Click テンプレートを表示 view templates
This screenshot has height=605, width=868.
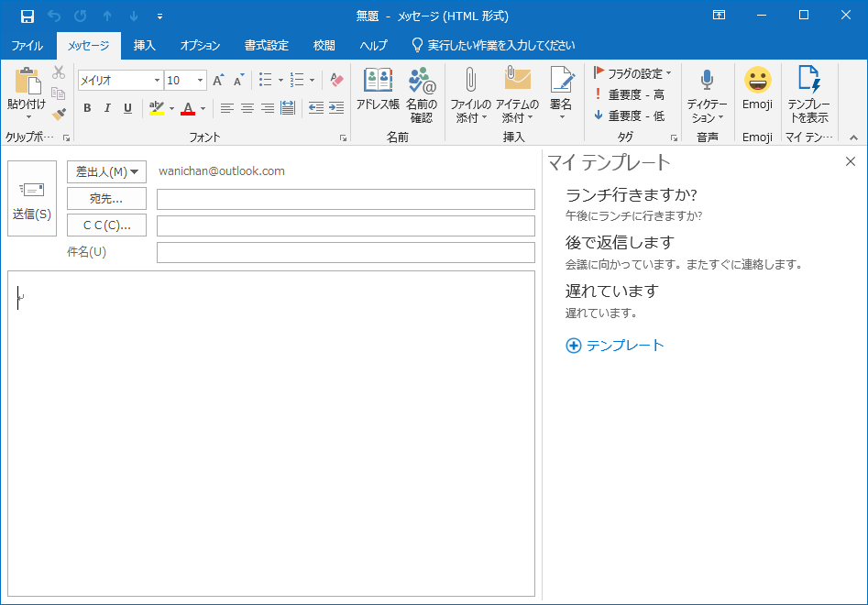click(808, 95)
